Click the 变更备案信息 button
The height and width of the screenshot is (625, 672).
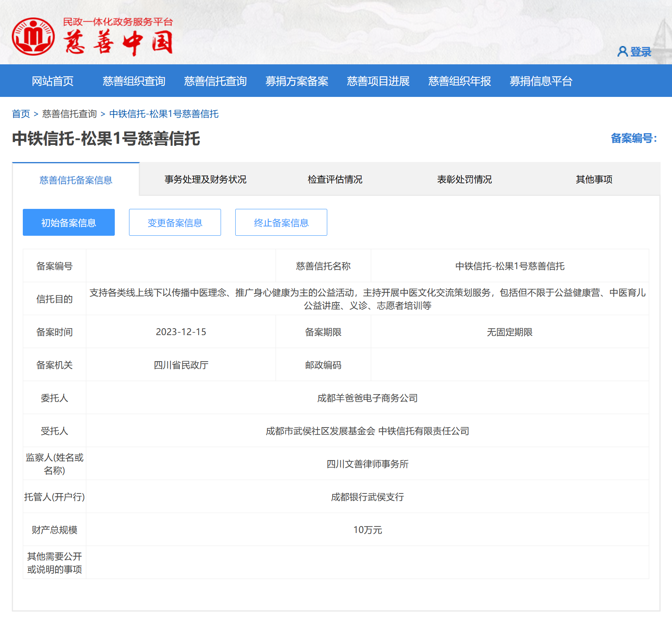(x=175, y=222)
